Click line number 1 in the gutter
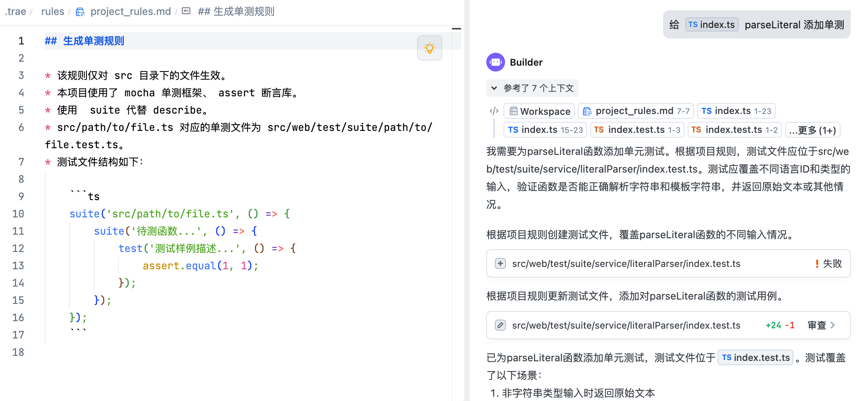The image size is (868, 401). (x=21, y=41)
